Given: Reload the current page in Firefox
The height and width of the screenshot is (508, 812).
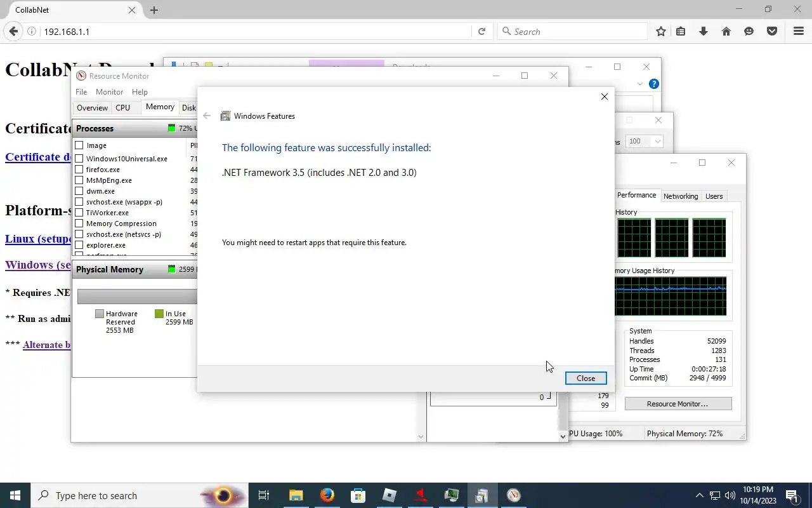Looking at the screenshot, I should point(481,31).
